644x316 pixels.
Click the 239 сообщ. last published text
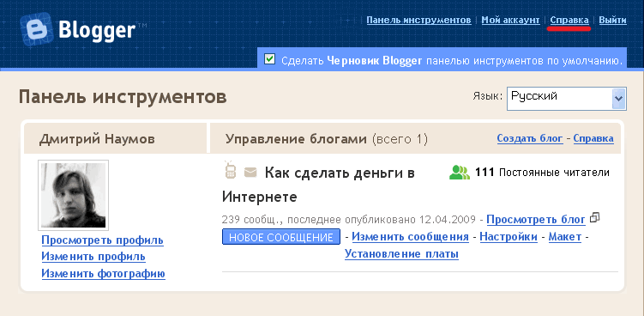point(349,219)
